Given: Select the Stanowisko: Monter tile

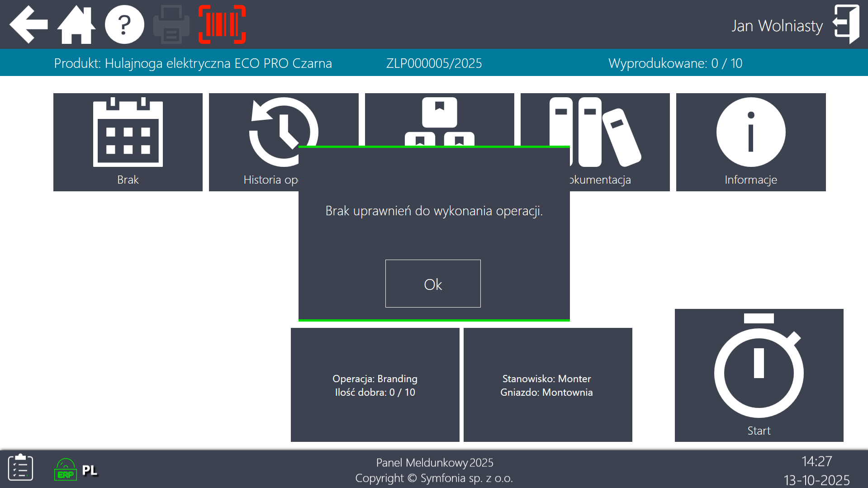Looking at the screenshot, I should pos(547,385).
